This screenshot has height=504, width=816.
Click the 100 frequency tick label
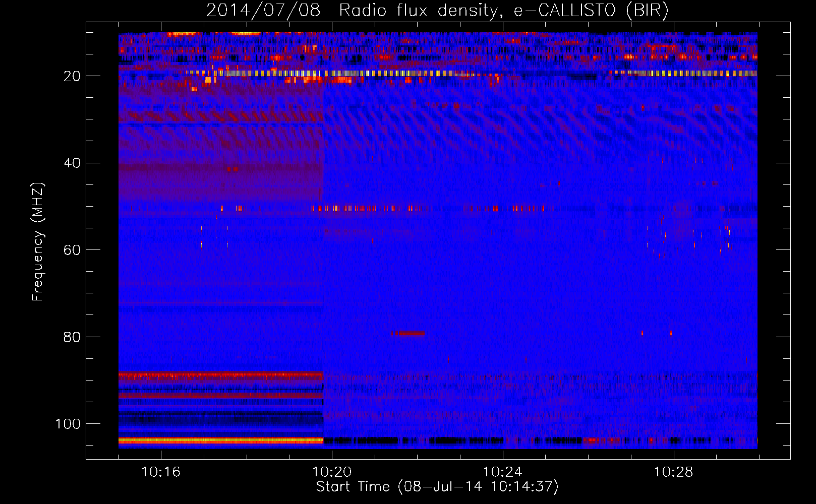coord(68,424)
